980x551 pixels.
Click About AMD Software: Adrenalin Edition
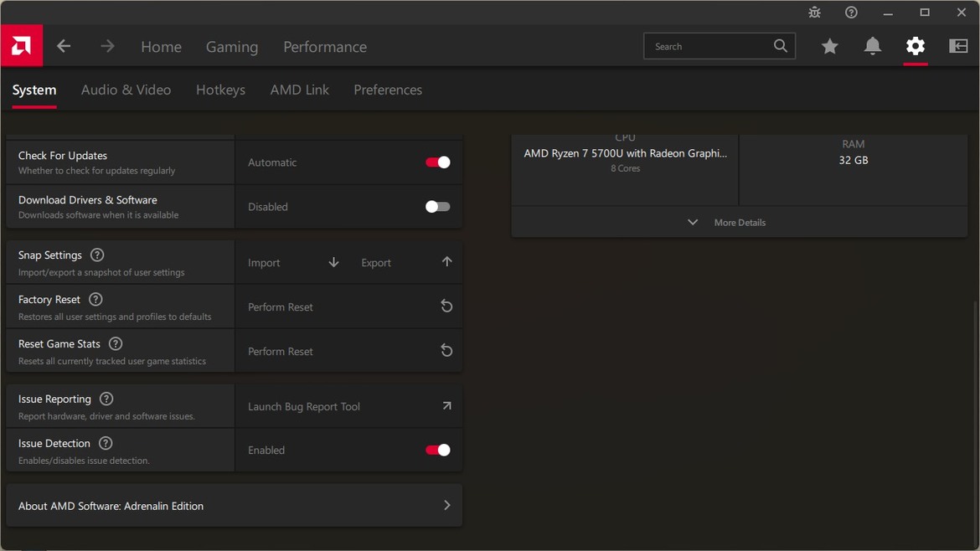[x=235, y=506]
